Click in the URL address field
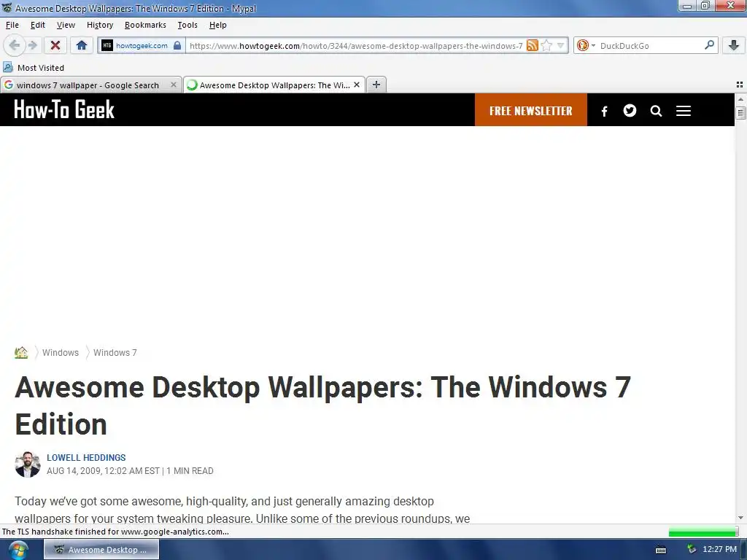 [x=355, y=45]
